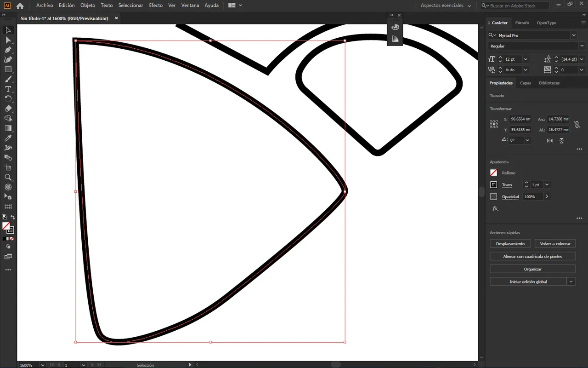Click default fill and stroke icon
Image resolution: width=588 pixels, height=368 pixels.
[4, 217]
